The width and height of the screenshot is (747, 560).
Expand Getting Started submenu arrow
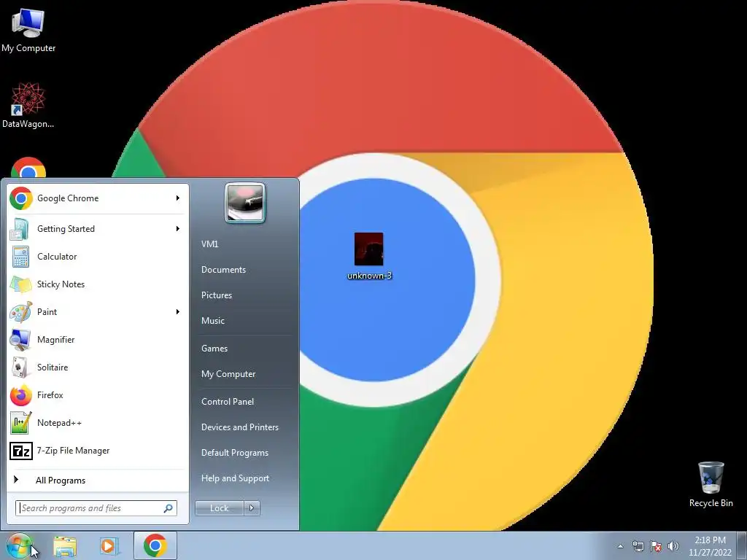click(178, 228)
